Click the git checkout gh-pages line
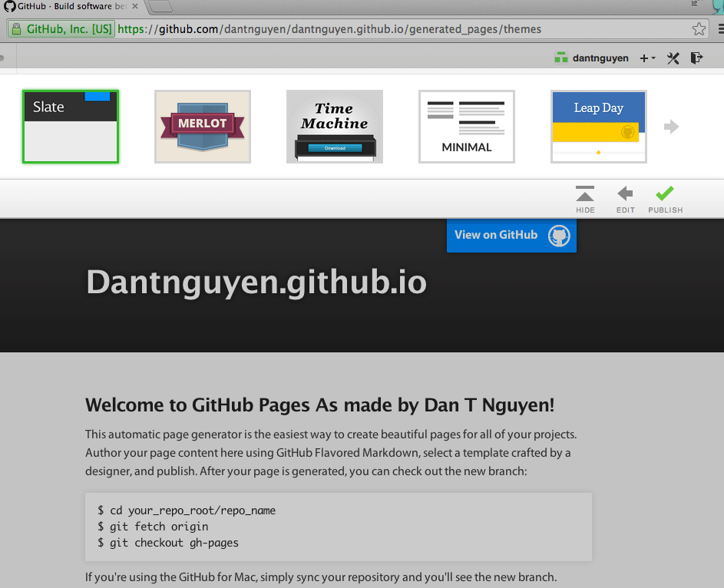 pos(168,543)
